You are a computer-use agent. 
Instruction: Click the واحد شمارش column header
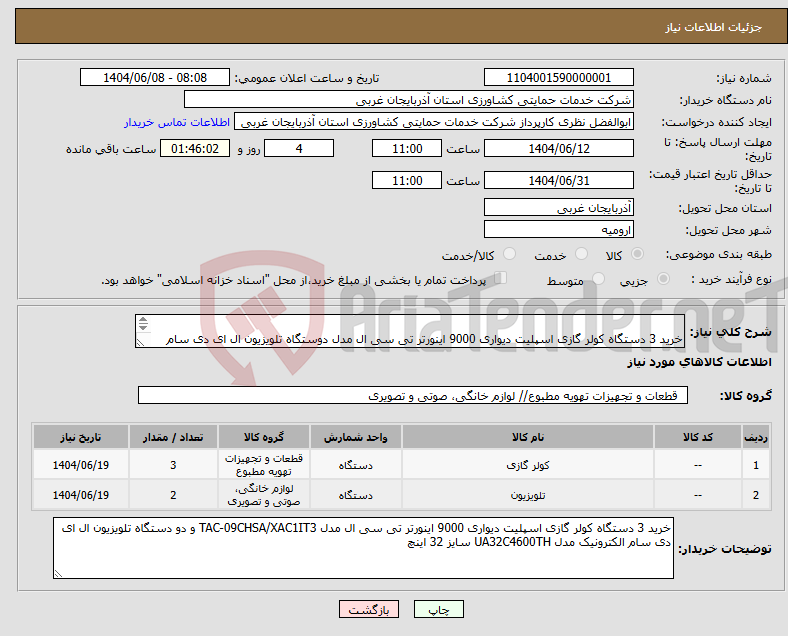pos(355,437)
